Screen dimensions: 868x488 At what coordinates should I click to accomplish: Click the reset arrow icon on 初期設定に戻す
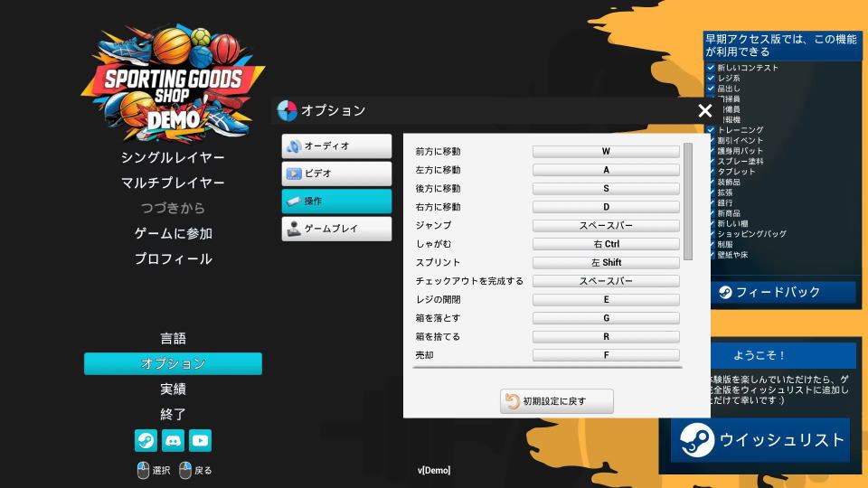pos(513,401)
